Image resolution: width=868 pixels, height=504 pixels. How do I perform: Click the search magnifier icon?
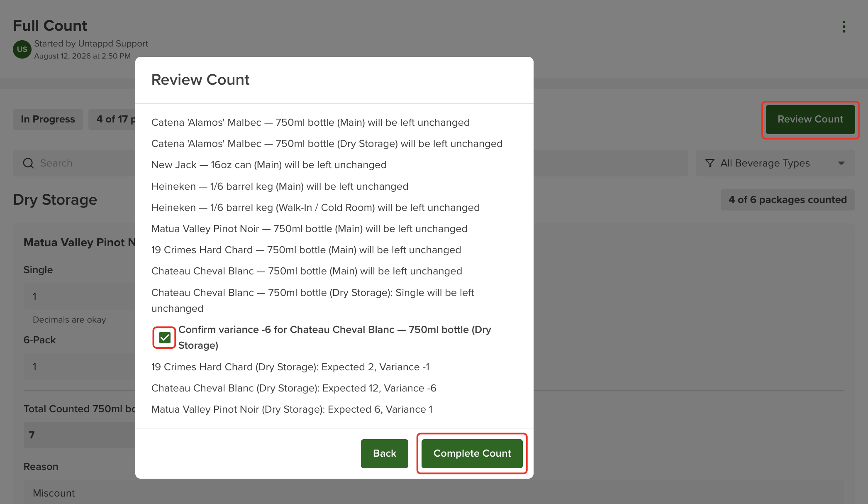pyautogui.click(x=28, y=163)
